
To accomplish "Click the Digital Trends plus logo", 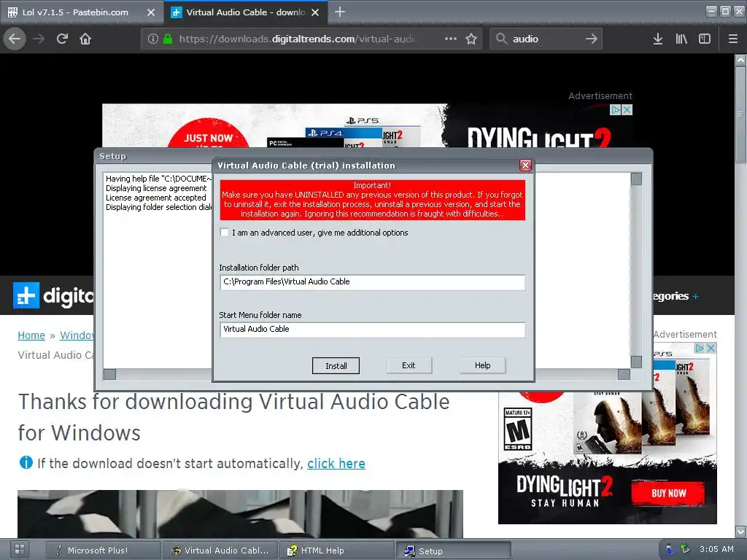I will pos(26,295).
